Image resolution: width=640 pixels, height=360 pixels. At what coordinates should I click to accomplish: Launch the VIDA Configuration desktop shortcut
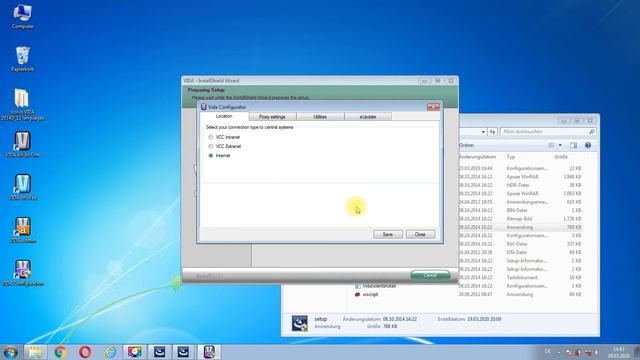22,273
